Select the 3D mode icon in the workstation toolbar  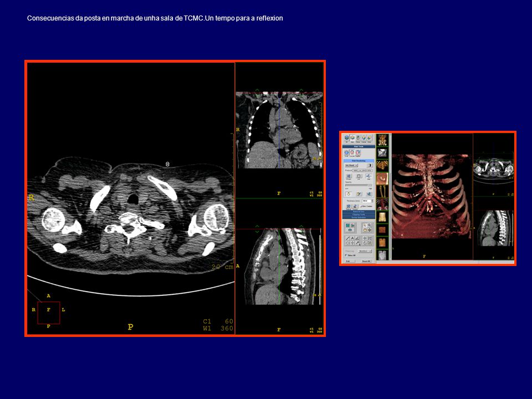pos(347,138)
